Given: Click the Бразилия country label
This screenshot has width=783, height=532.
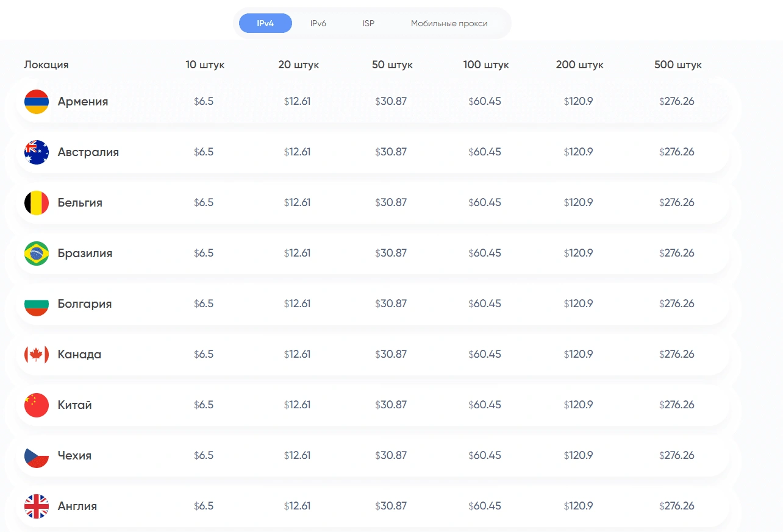Looking at the screenshot, I should 85,254.
